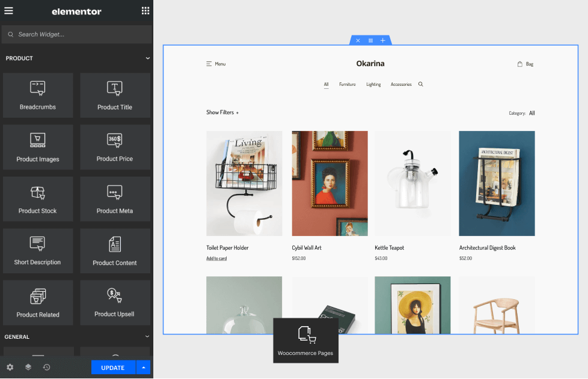Select the Product Images widget

[38, 147]
